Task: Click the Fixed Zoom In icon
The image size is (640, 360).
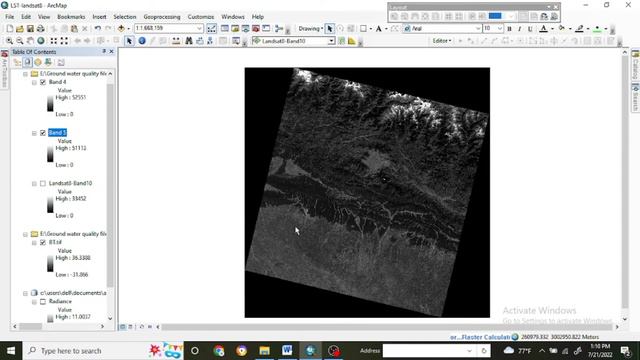Action: [53, 41]
